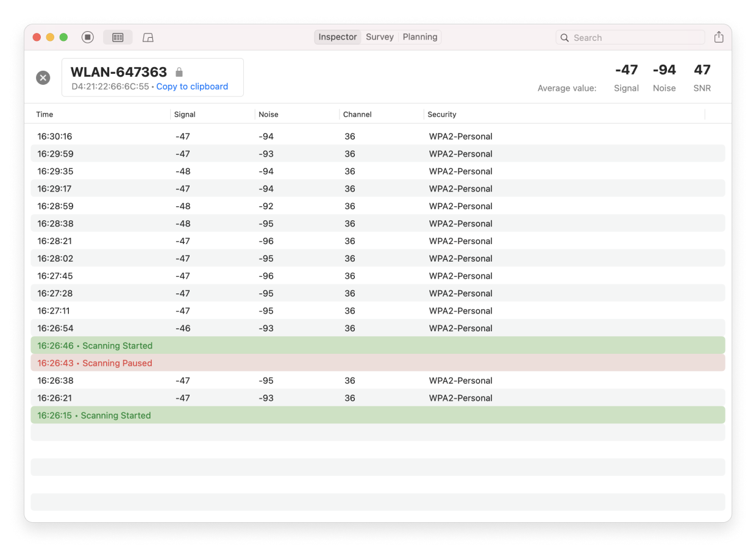Select the 16:26:21 row

point(378,398)
